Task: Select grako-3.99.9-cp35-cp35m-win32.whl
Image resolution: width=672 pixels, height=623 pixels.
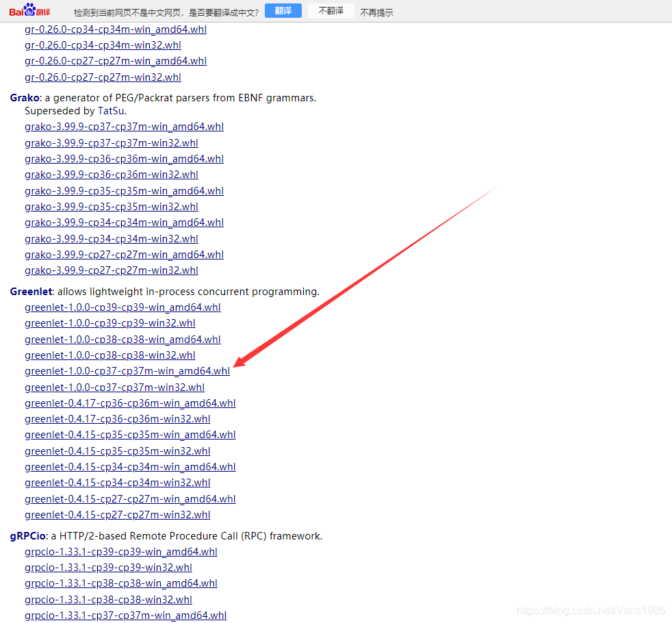Action: coord(112,207)
